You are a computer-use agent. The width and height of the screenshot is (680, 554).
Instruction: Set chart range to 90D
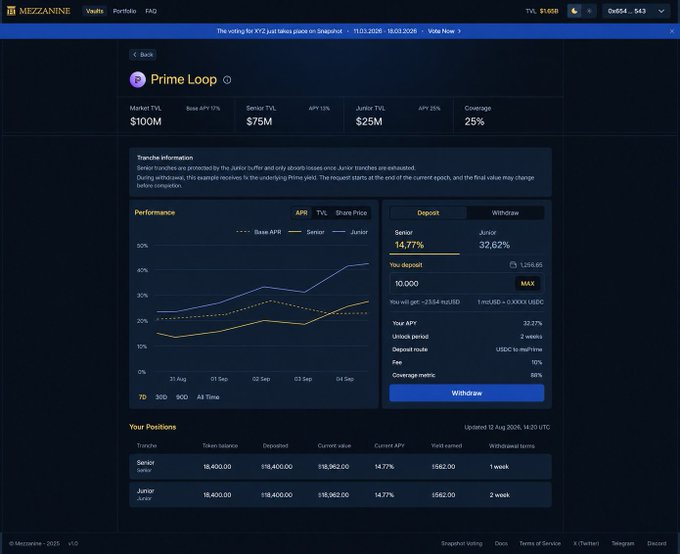(182, 397)
